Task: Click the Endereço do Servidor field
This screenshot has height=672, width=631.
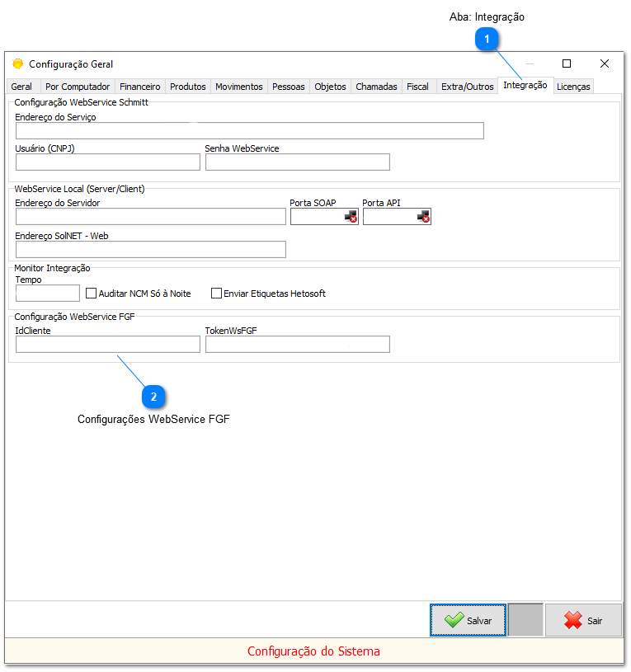Action: (151, 216)
